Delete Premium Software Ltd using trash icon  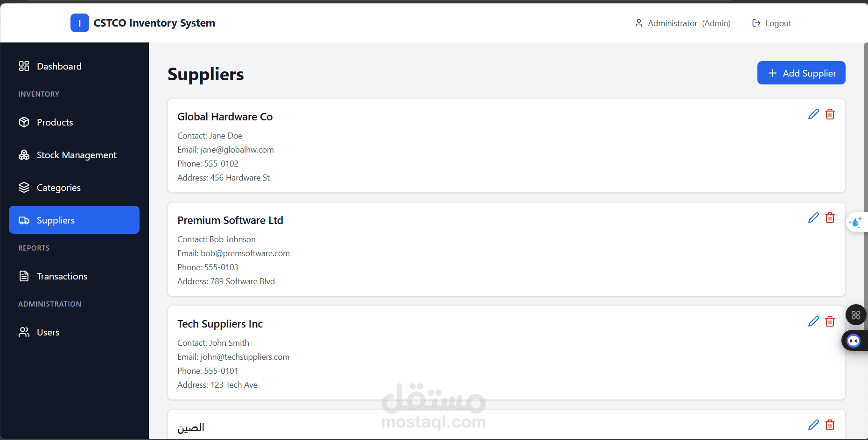pos(830,218)
